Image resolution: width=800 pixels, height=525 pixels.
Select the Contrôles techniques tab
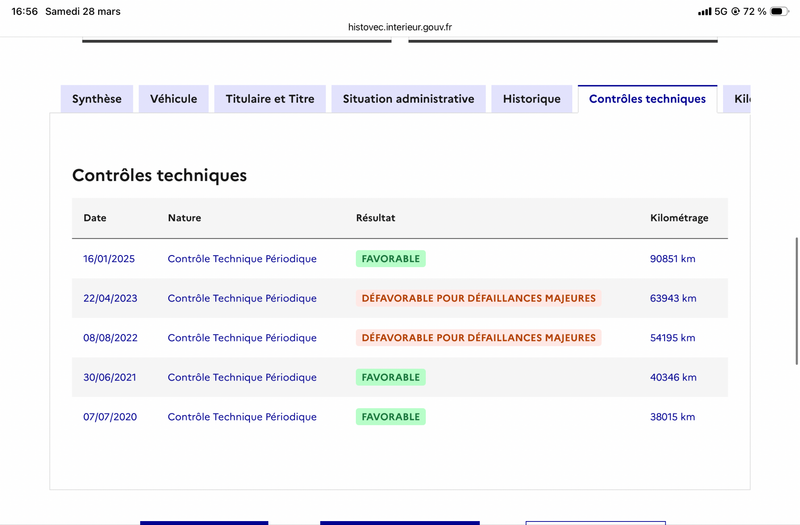coord(647,99)
